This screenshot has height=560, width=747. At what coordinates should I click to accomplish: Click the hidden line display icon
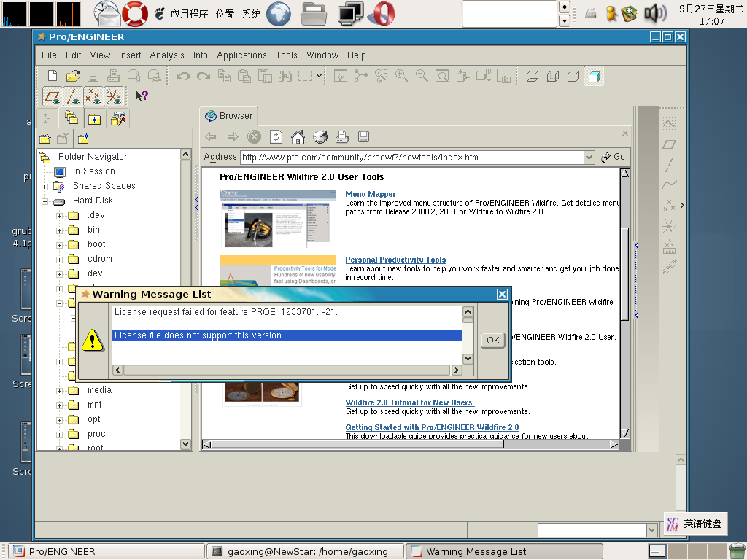(553, 76)
